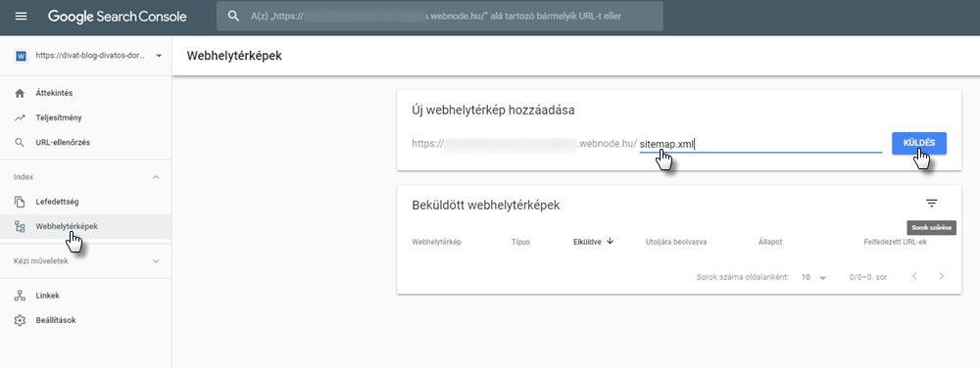Click the magnifier icon beside URL-ellenőrzés
This screenshot has height=368, width=980.
[x=20, y=143]
